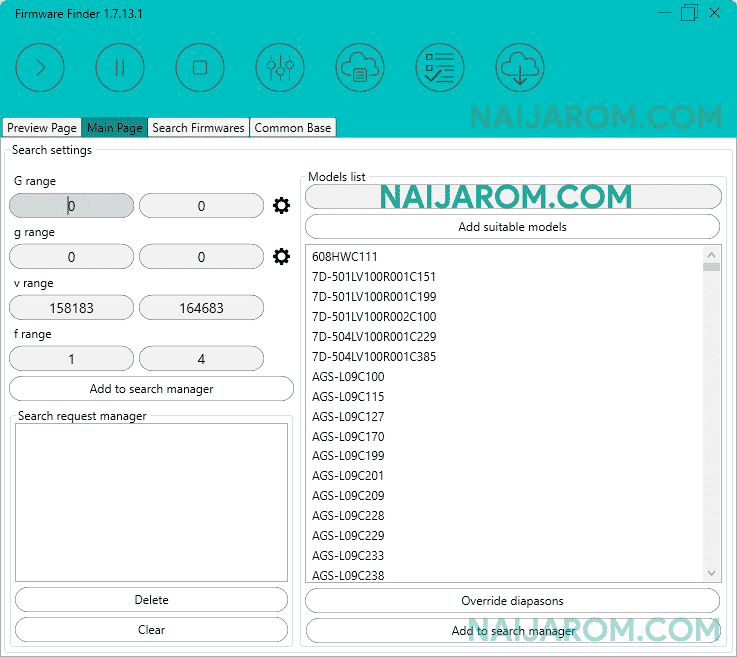This screenshot has height=657, width=737.
Task: Go to the Common Base tab
Action: 293,128
